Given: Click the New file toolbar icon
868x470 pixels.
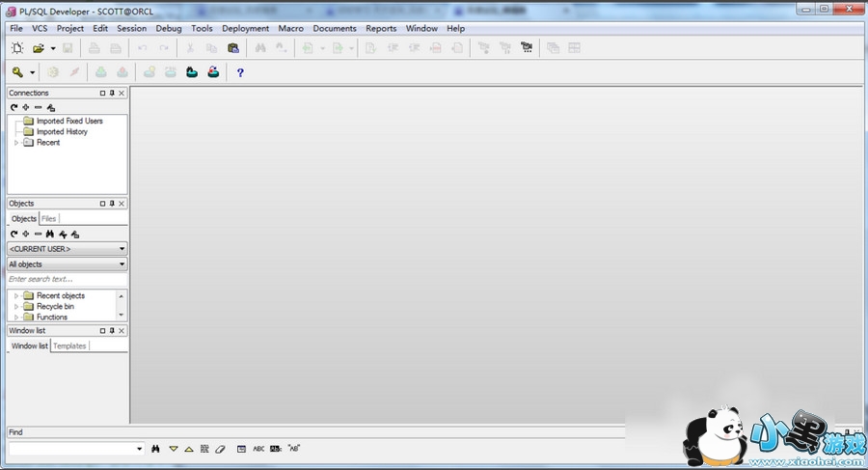Looking at the screenshot, I should point(16,48).
